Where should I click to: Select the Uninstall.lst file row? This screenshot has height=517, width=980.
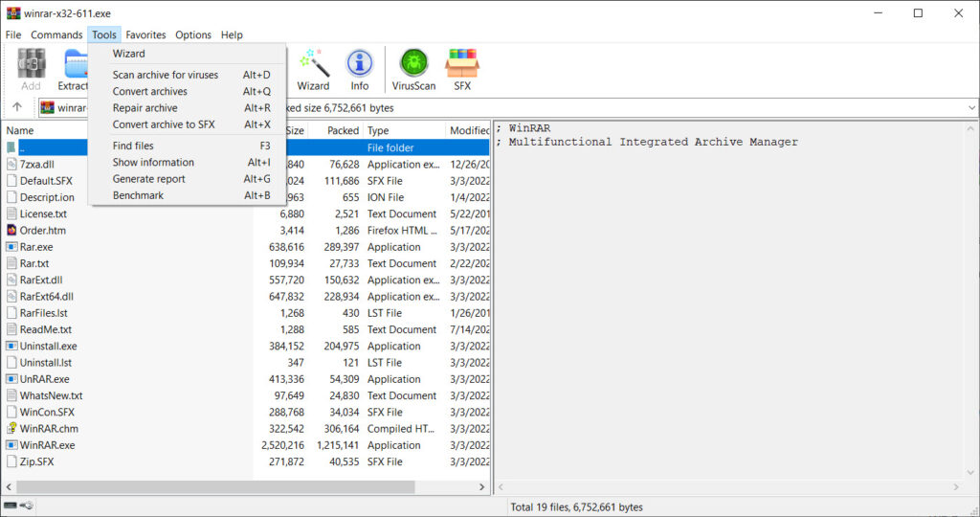(x=246, y=363)
